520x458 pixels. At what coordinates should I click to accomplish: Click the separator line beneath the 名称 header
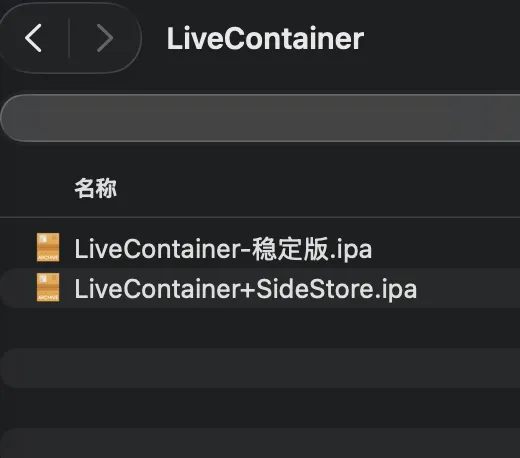point(260,217)
